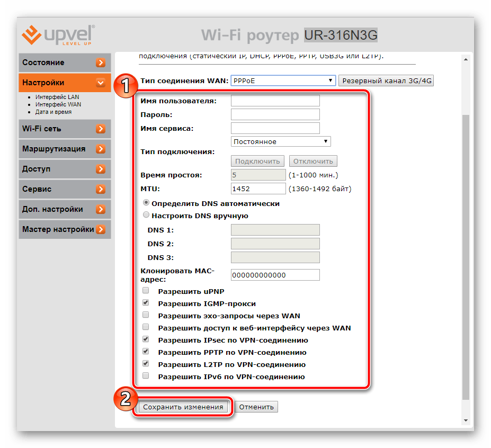This screenshot has width=491, height=448.
Task: Click the Резервный канал 3G/4G button
Action: (x=386, y=81)
